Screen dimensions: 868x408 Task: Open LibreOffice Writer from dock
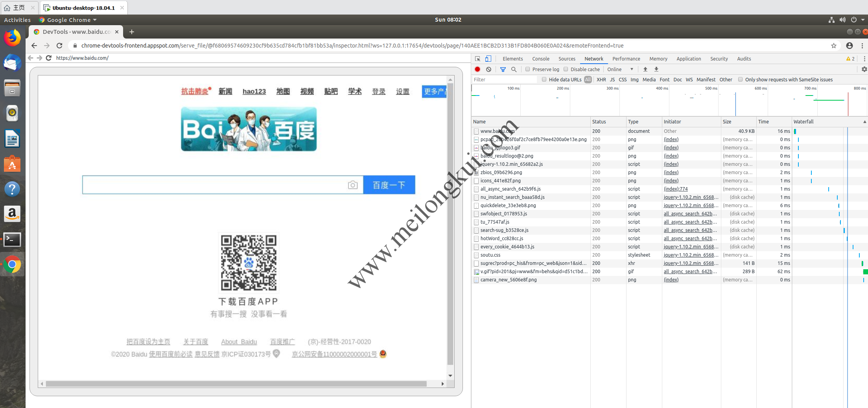point(12,139)
